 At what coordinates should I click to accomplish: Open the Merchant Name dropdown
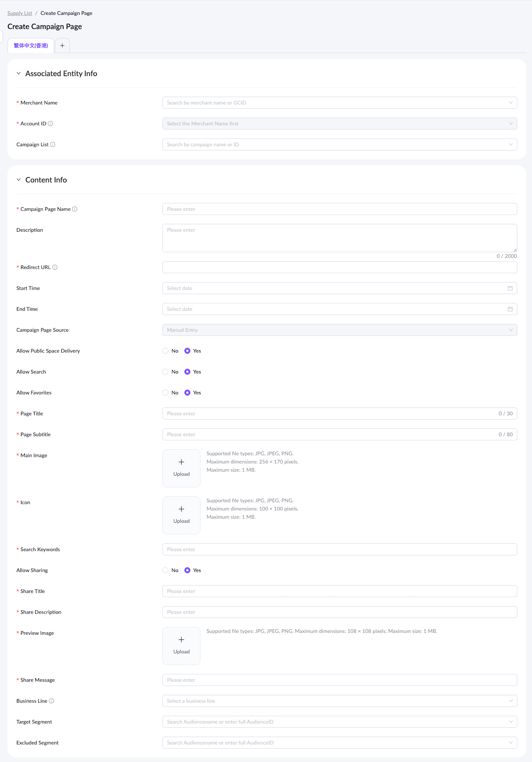(340, 102)
